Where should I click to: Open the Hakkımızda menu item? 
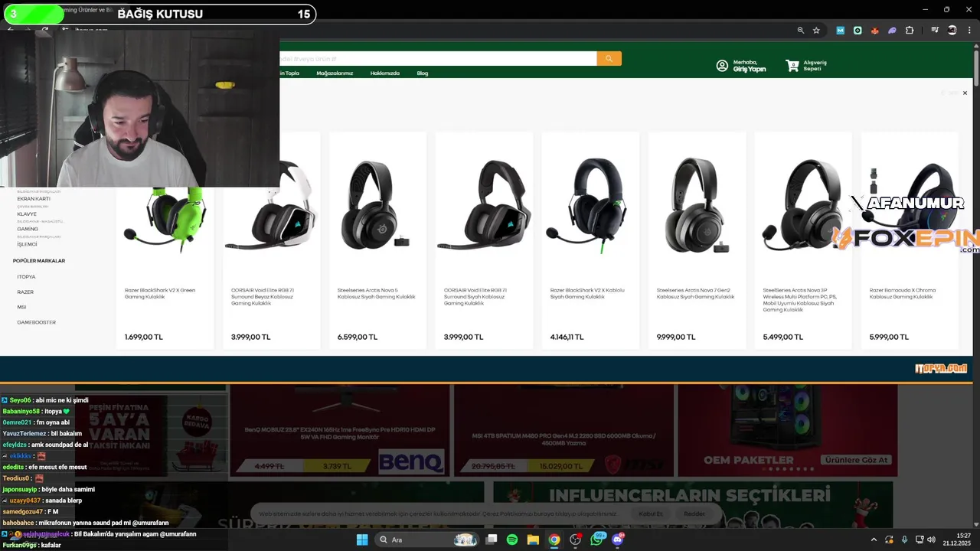coord(385,73)
